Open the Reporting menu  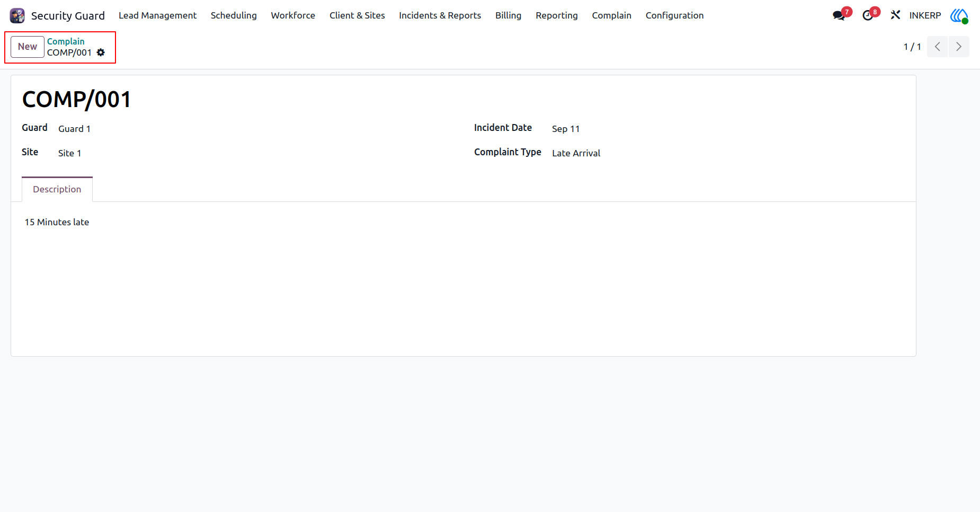coord(556,15)
